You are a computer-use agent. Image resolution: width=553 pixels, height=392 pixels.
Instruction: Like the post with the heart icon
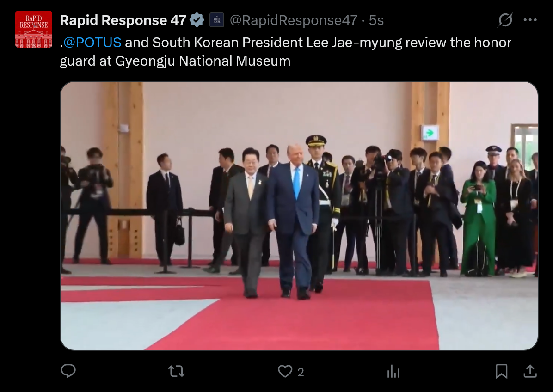click(285, 371)
